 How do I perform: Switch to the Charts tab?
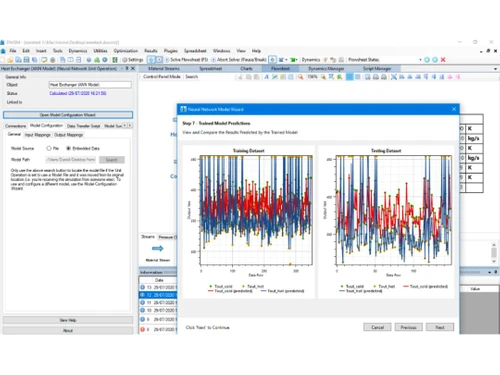246,68
